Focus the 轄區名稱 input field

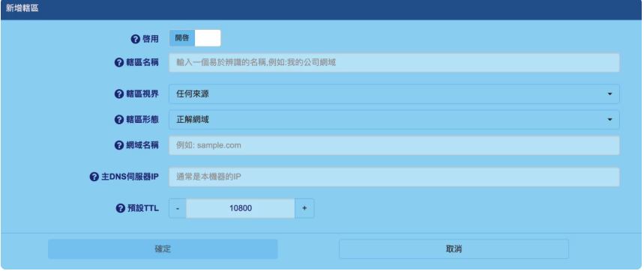[394, 63]
